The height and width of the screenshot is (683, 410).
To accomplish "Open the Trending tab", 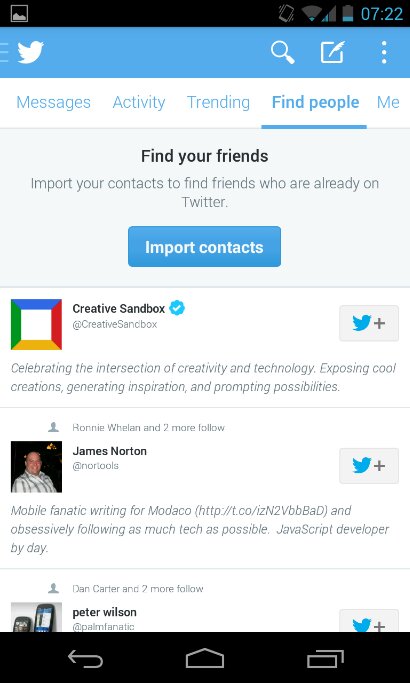I will pyautogui.click(x=218, y=102).
